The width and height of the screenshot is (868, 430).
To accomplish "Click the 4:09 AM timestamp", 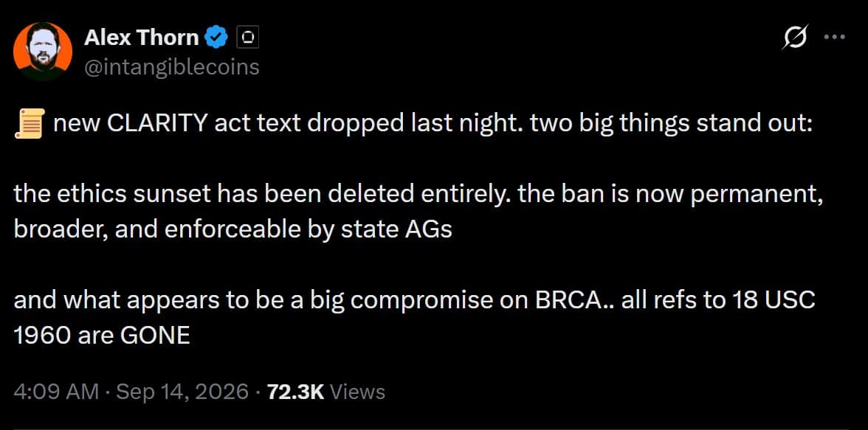I will pos(56,392).
